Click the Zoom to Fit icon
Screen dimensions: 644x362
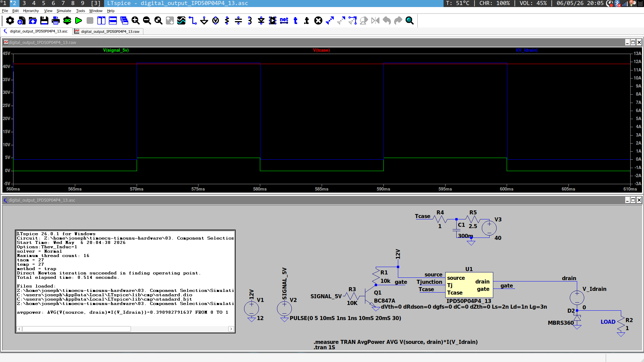[158, 21]
